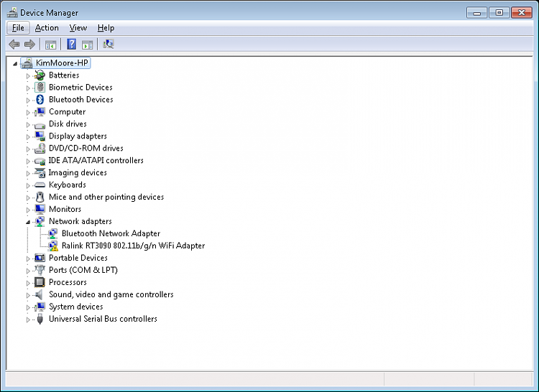
Task: Open the Help menu
Action: coord(106,28)
